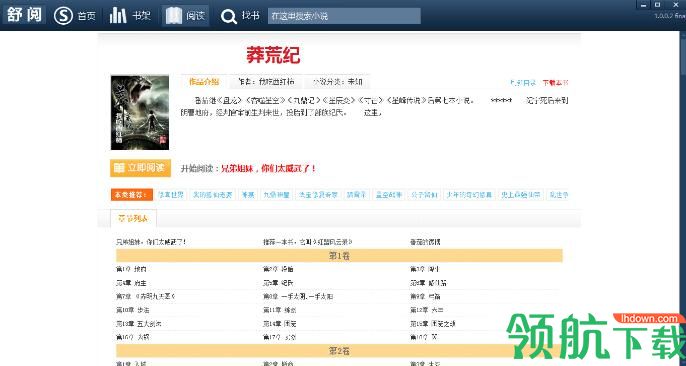Open chapter 第6章 in the list

pyautogui.click(x=428, y=283)
